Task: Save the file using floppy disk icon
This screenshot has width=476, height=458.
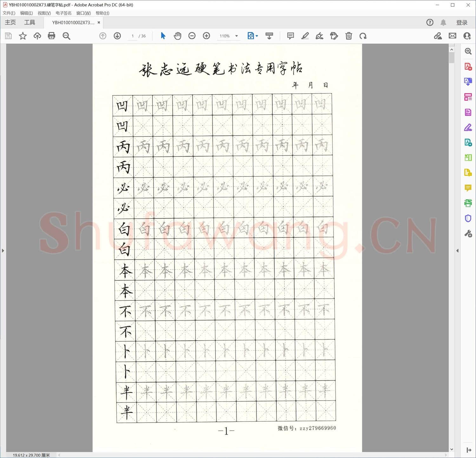Action: [9, 36]
